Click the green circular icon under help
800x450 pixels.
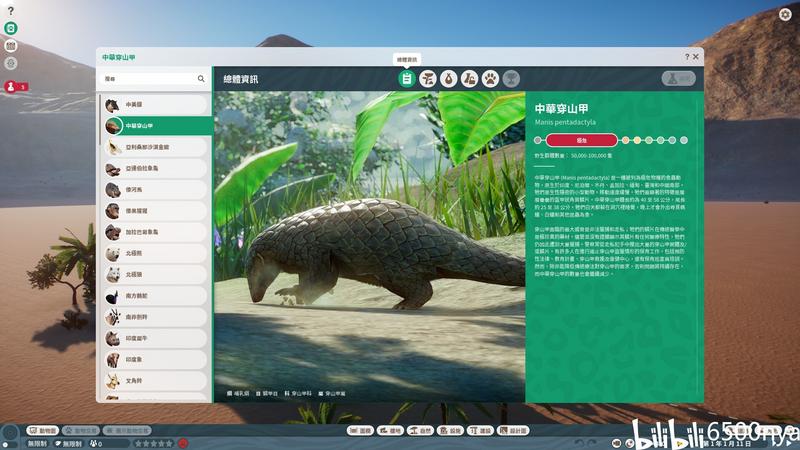tap(11, 28)
